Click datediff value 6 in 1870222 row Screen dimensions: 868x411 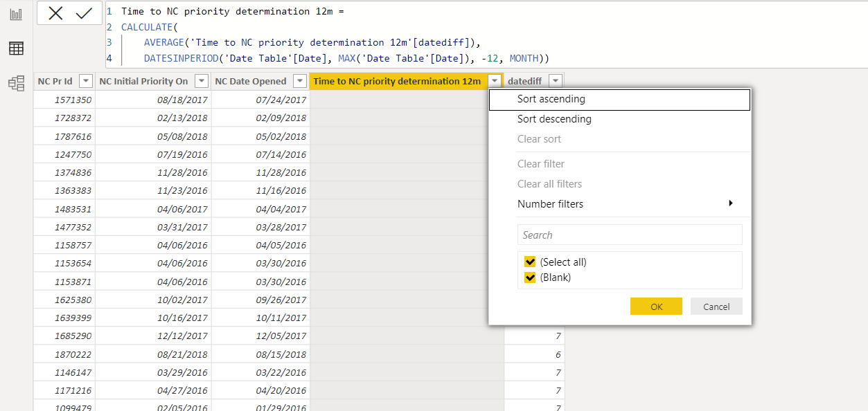[534, 354]
